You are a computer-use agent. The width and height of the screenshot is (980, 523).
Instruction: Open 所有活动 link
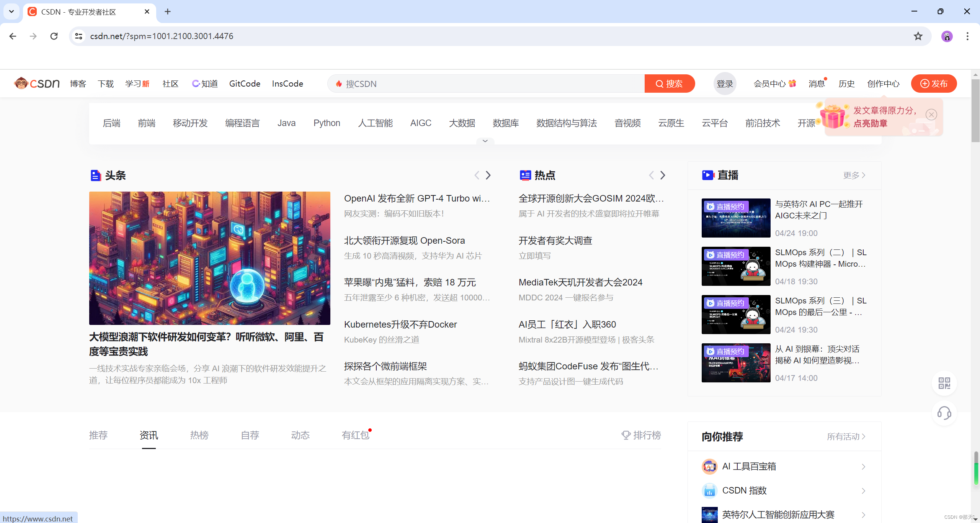click(x=846, y=436)
